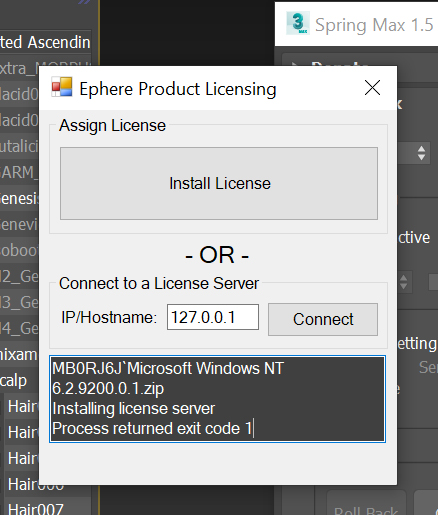Click the '6.2.9200.0.1.zip' log line

coord(108,389)
